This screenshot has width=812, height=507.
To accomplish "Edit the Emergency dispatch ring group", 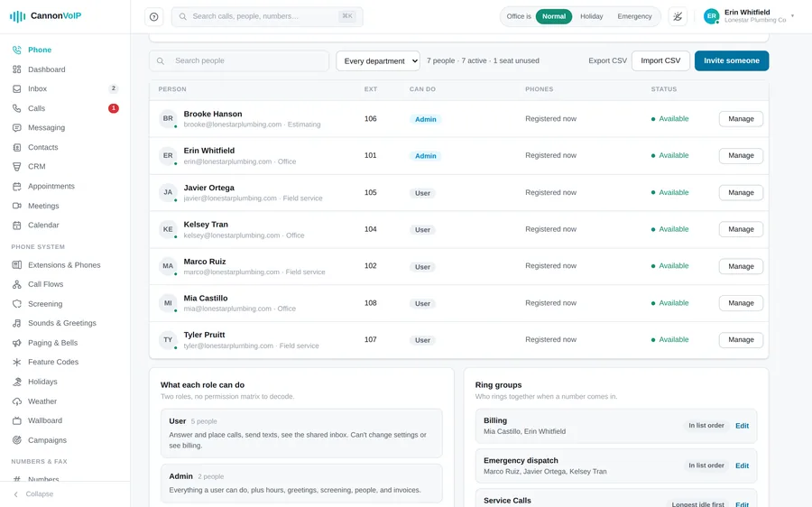I will click(x=743, y=466).
